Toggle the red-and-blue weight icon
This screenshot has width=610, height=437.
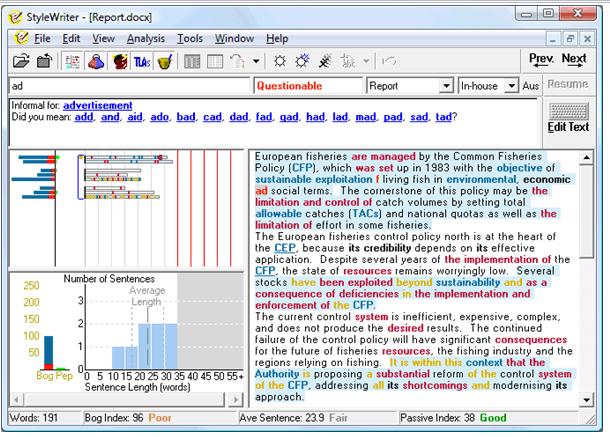[x=96, y=61]
